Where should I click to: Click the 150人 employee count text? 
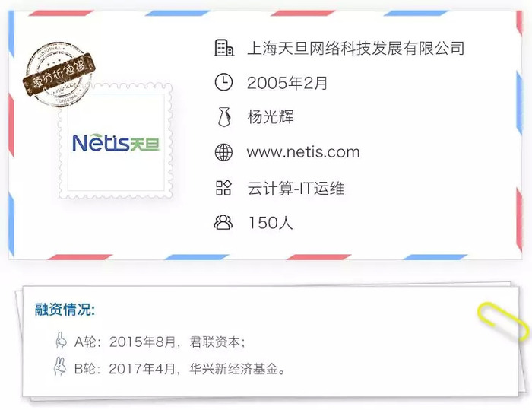point(271,223)
